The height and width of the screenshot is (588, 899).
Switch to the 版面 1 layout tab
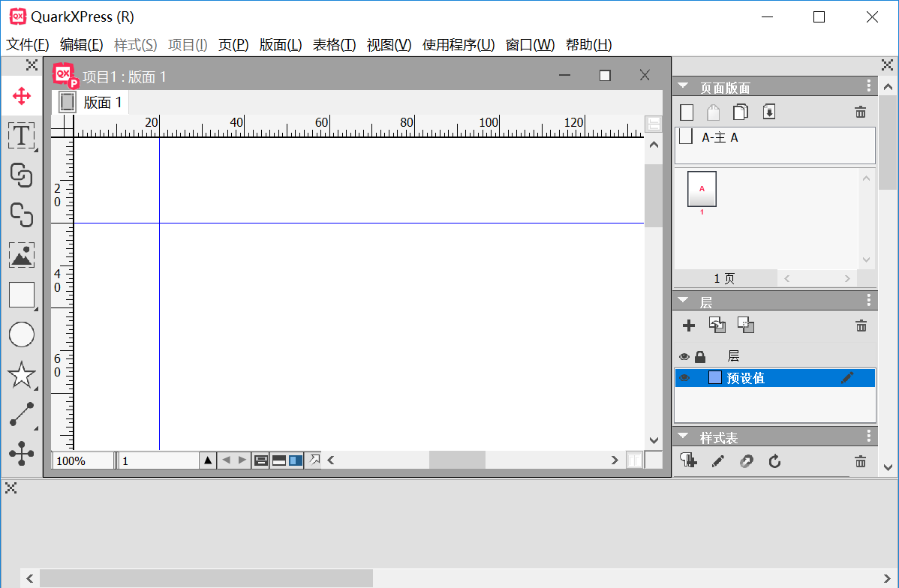91,103
